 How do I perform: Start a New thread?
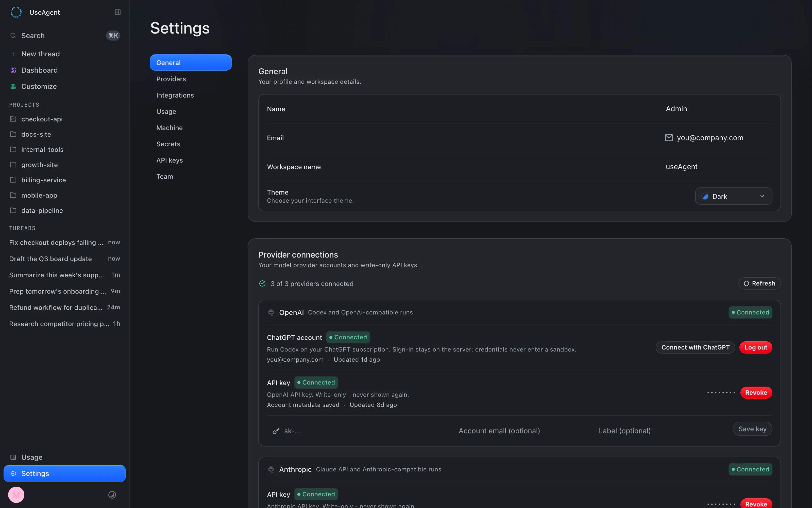coord(64,54)
